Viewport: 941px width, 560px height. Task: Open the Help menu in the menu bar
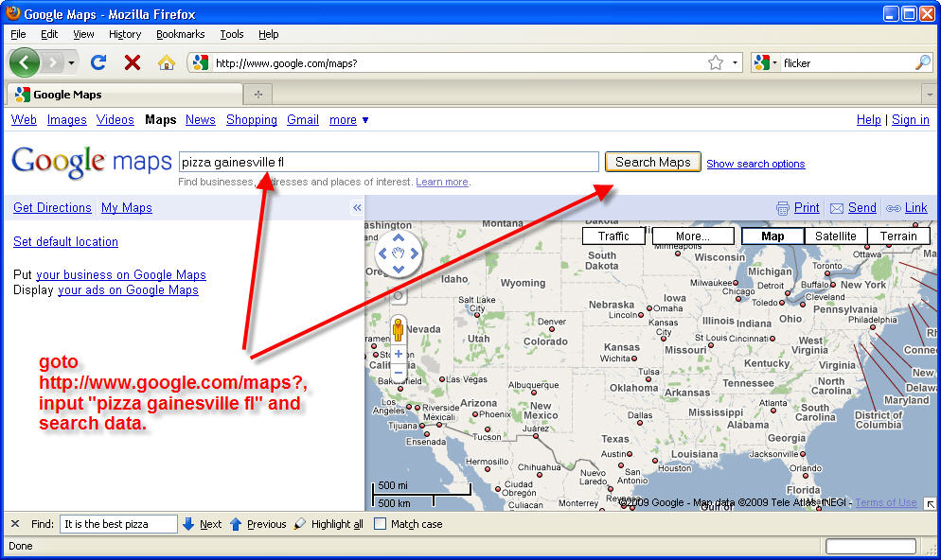click(x=268, y=34)
